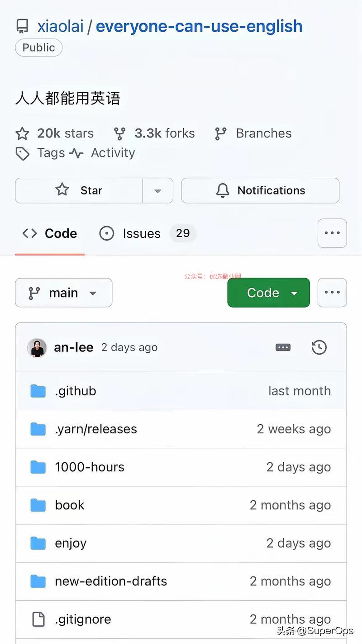Viewport: 362px width, 644px height.
Task: Click the branch icon next to Branches
Action: point(221,133)
